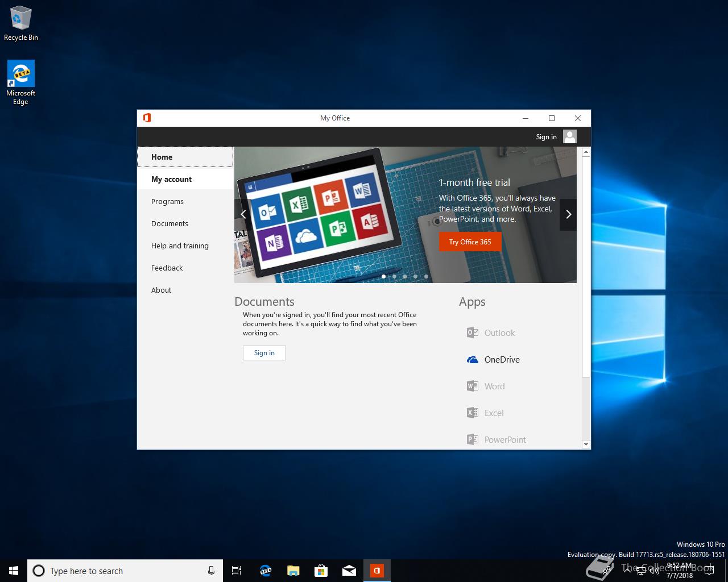Click Sign in under Documents

click(x=264, y=353)
